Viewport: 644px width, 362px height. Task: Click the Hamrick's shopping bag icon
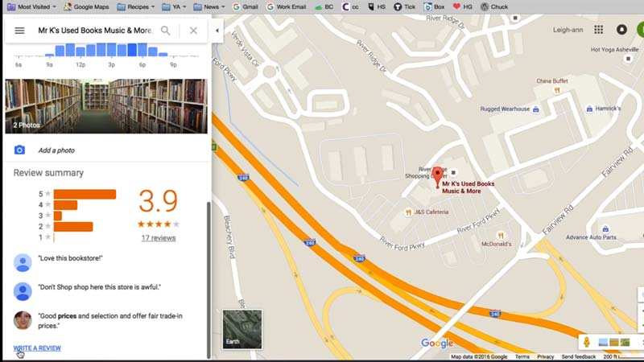[589, 109]
